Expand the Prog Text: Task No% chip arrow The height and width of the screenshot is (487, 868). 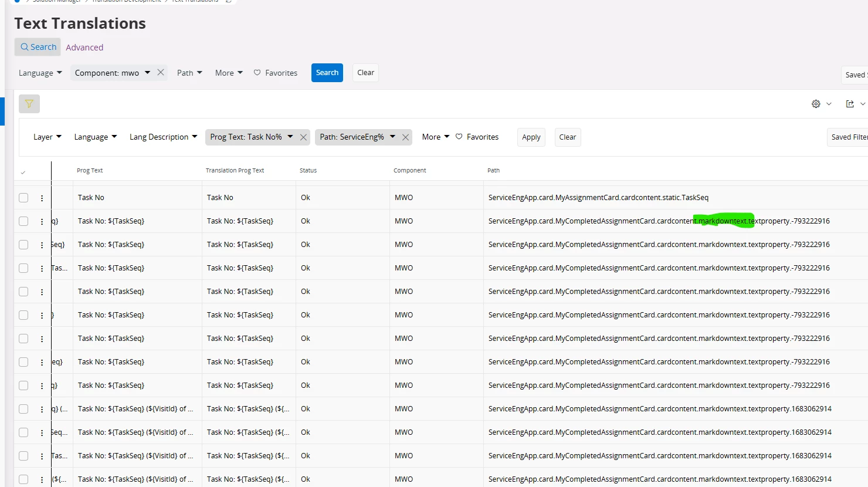290,137
